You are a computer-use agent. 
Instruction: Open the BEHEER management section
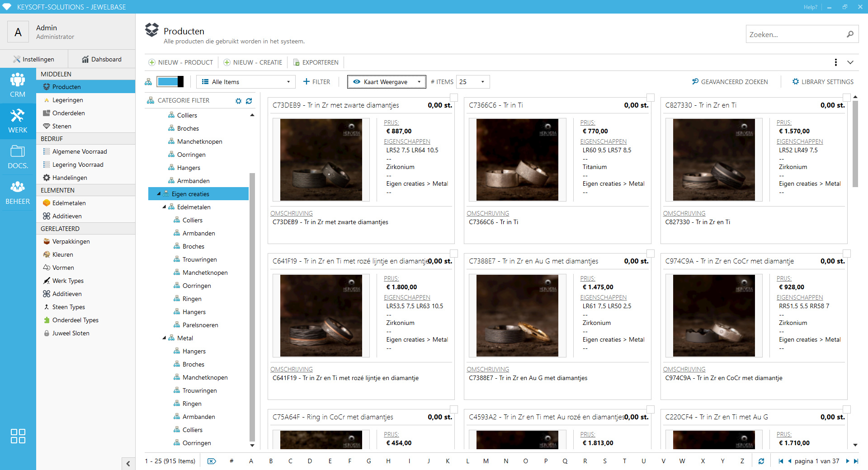pos(18,193)
